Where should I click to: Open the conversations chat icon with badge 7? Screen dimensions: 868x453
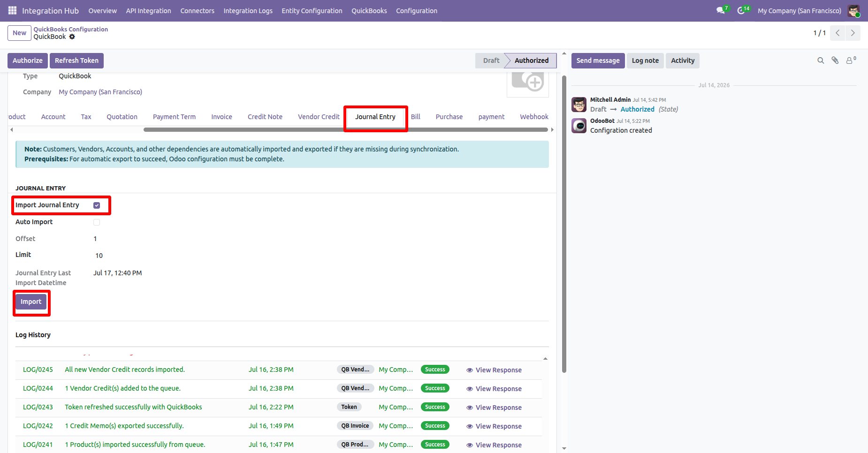coord(722,10)
